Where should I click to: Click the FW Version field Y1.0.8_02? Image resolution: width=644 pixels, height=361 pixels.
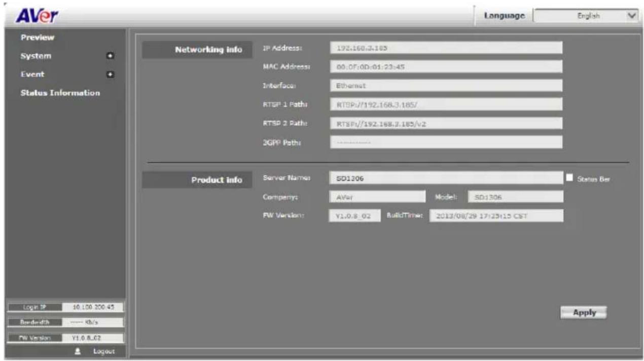[354, 216]
